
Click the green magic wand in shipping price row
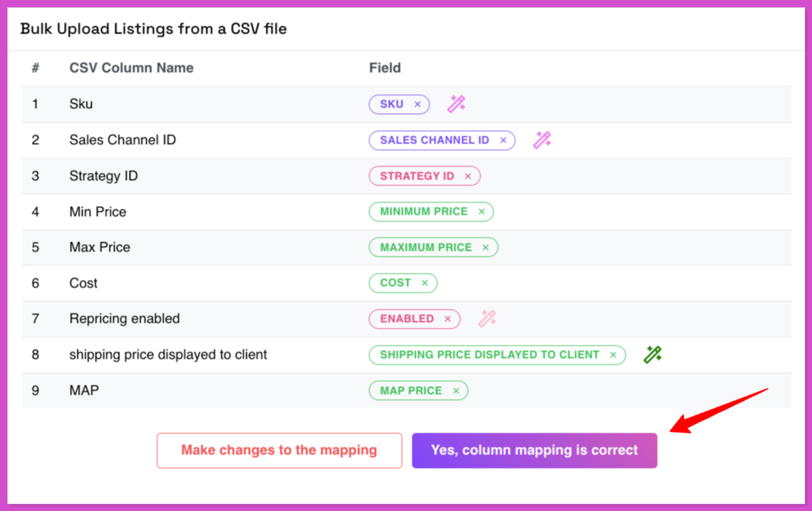[652, 354]
